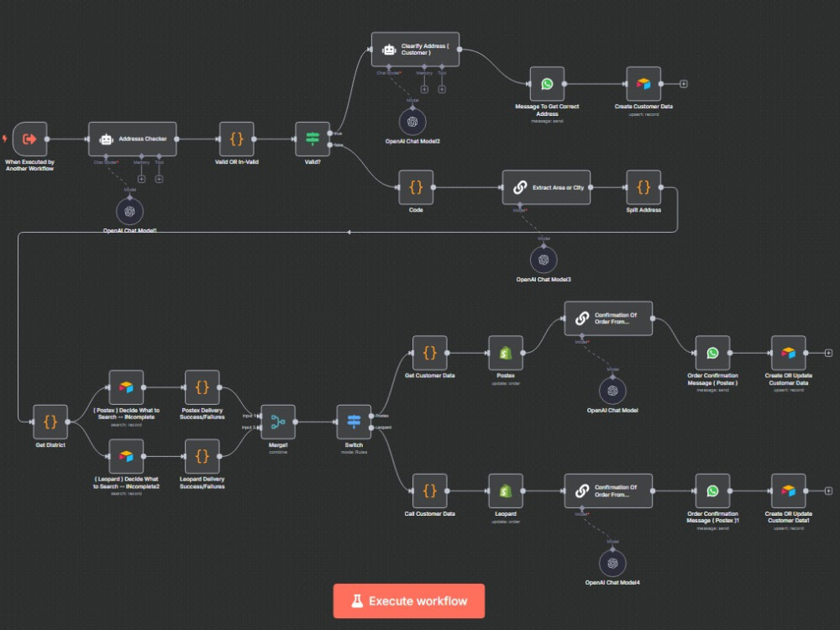Image resolution: width=840 pixels, height=630 pixels.
Task: Click the Postex output of the Switch node
Action: point(371,416)
